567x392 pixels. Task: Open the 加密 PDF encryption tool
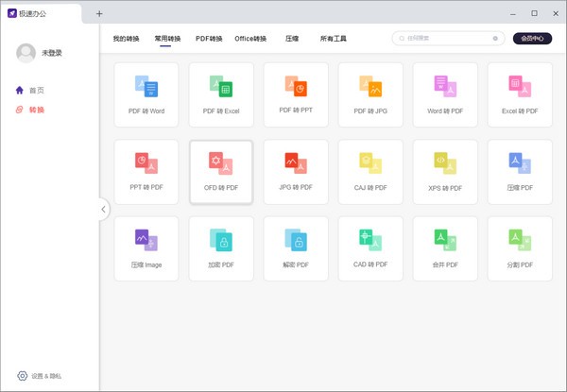click(220, 243)
